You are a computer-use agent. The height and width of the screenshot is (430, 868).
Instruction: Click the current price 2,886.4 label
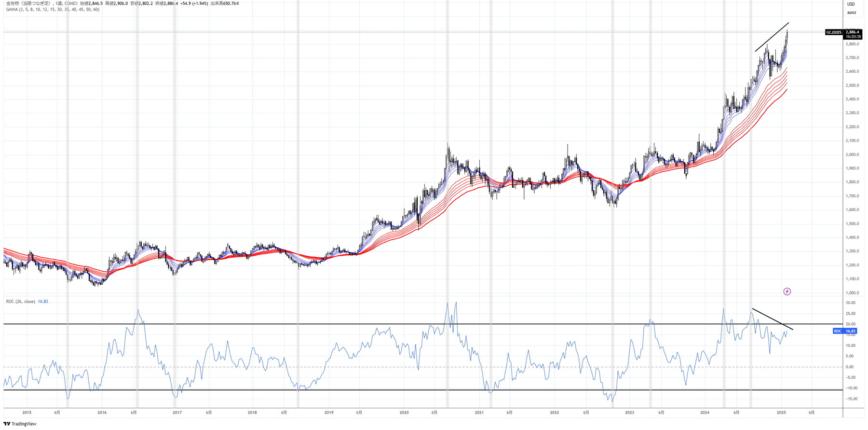pyautogui.click(x=853, y=32)
